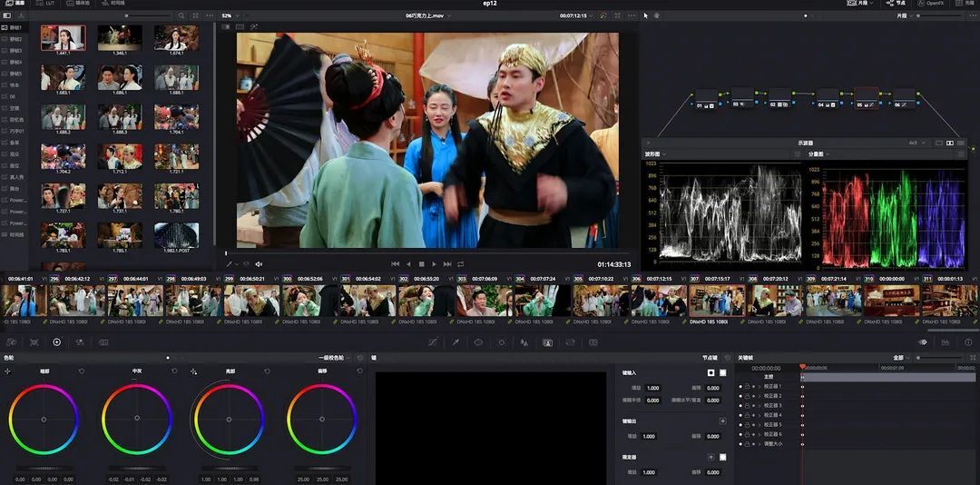Toggle lock on 校正器 4 track
The image size is (980, 485).
[747, 415]
